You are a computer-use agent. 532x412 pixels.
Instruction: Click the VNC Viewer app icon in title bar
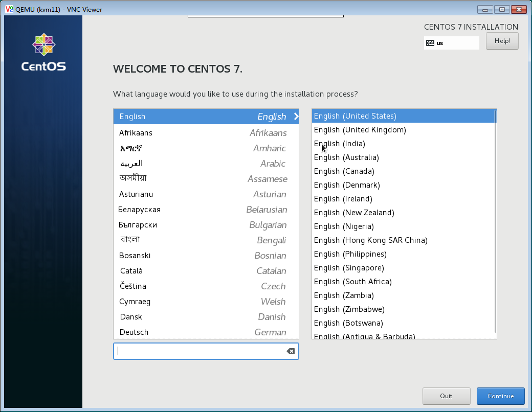tap(9, 10)
